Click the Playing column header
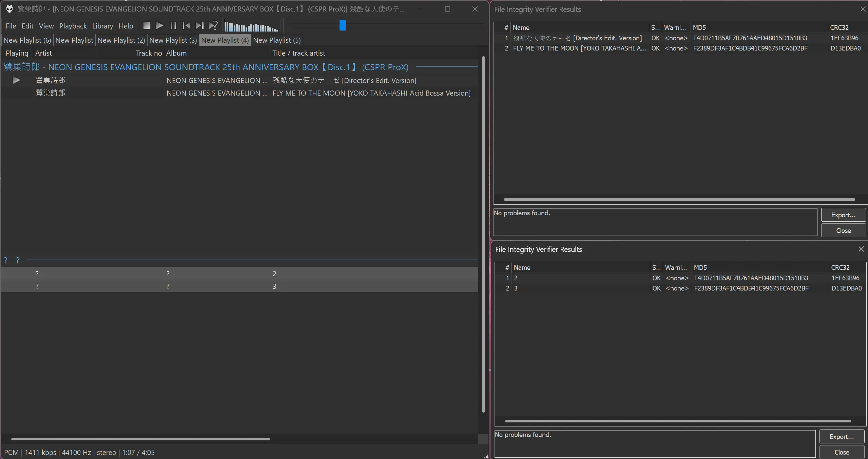The height and width of the screenshot is (459, 868). tap(17, 53)
